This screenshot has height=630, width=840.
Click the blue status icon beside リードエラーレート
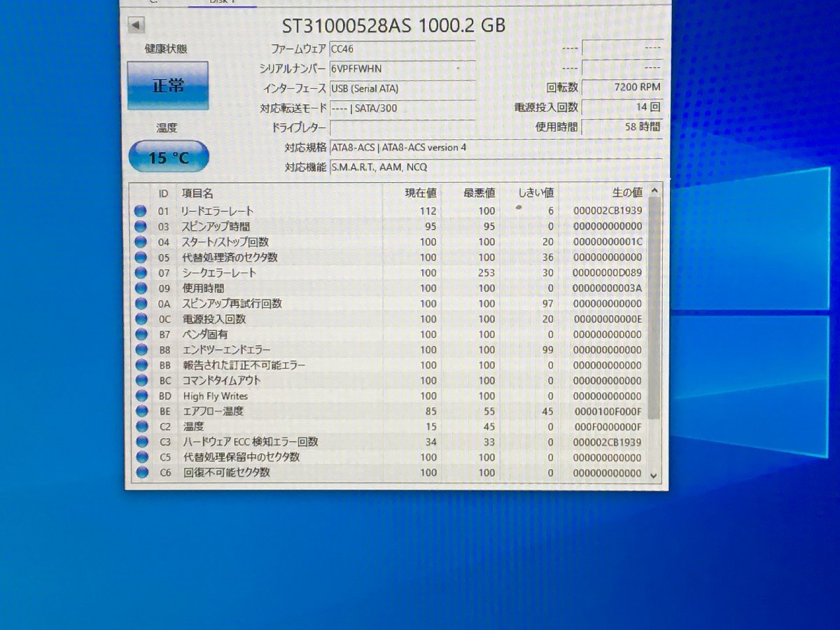click(x=141, y=211)
